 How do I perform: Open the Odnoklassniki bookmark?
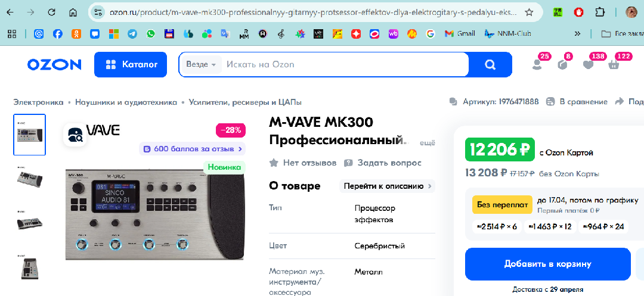tap(76, 34)
